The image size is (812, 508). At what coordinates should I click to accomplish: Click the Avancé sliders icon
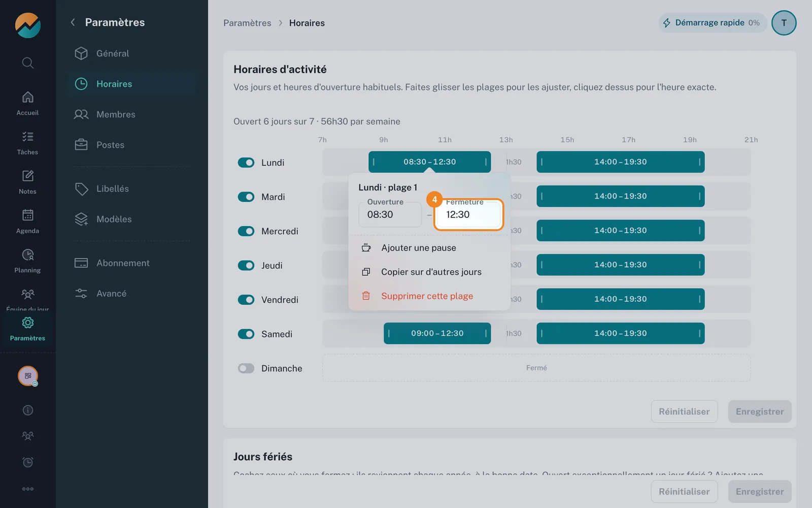tap(81, 293)
